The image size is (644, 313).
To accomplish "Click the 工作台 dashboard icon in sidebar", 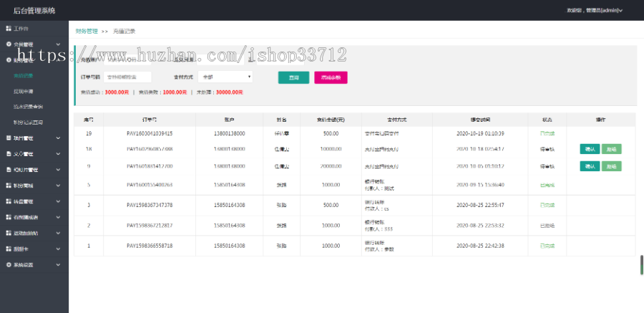I will tap(9, 29).
